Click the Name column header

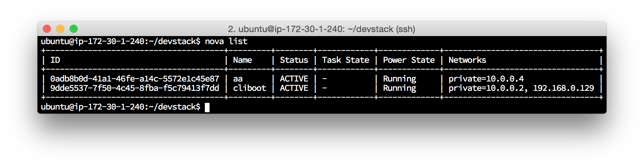[242, 60]
